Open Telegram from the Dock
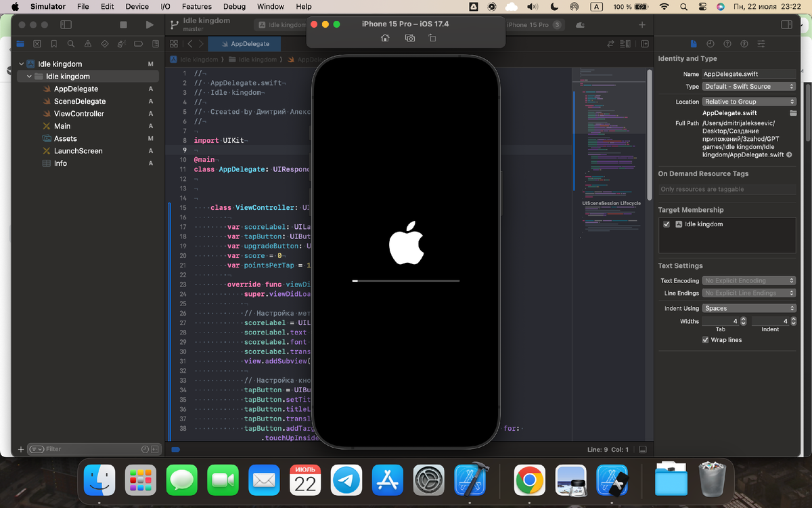Image resolution: width=812 pixels, height=508 pixels. pyautogui.click(x=346, y=480)
